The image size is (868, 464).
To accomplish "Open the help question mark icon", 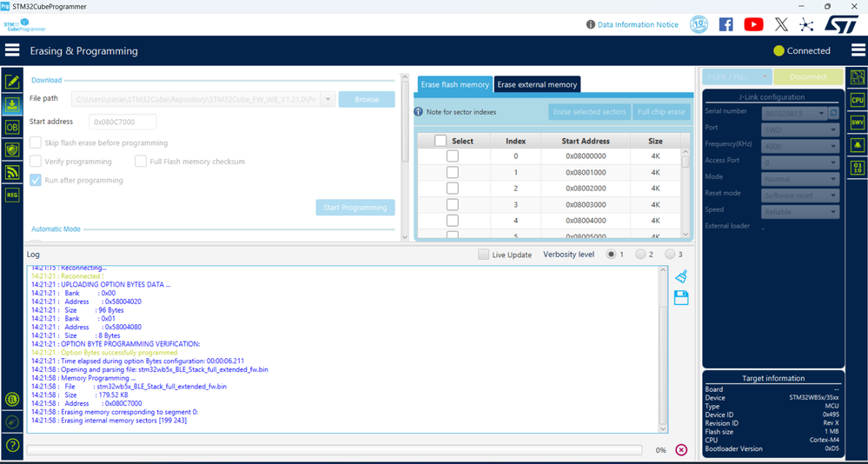I will pos(12,445).
